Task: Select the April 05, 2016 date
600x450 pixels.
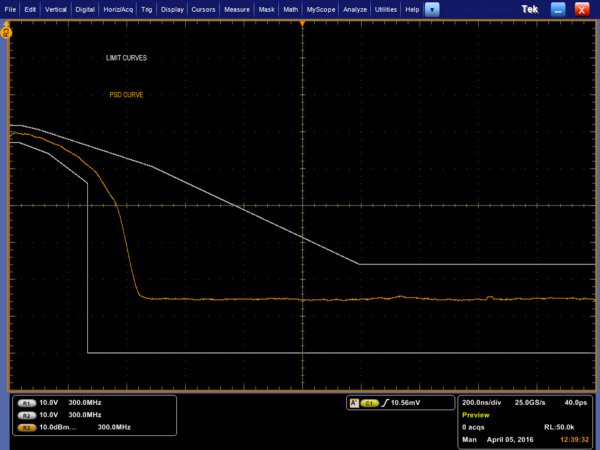Action: tap(510, 440)
